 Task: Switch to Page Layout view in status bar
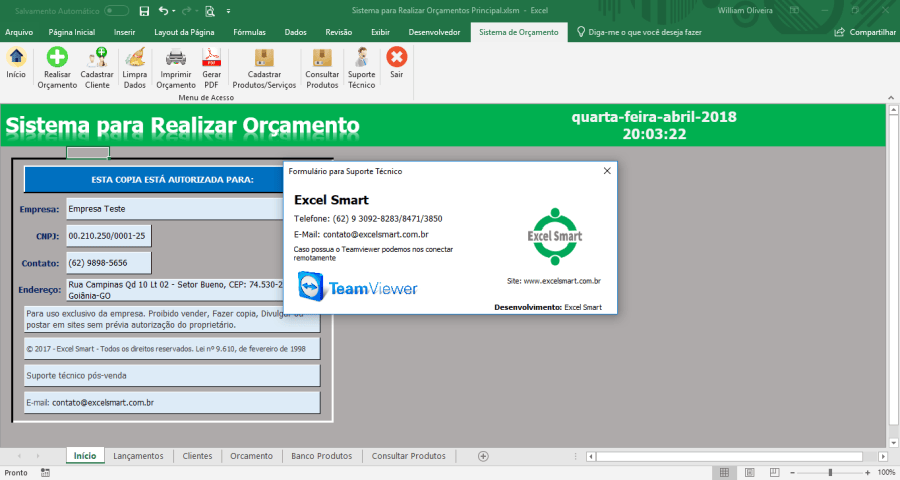coord(750,473)
